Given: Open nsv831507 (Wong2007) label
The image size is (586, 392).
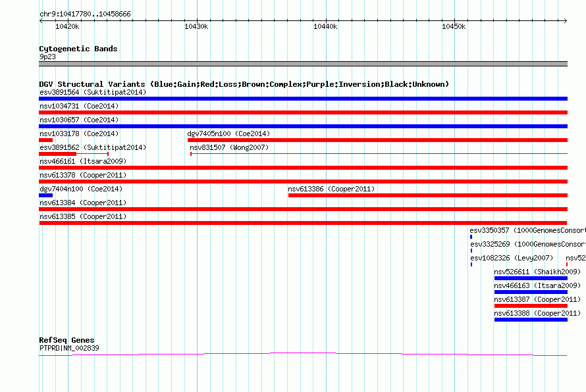Looking at the screenshot, I should pyautogui.click(x=229, y=147).
